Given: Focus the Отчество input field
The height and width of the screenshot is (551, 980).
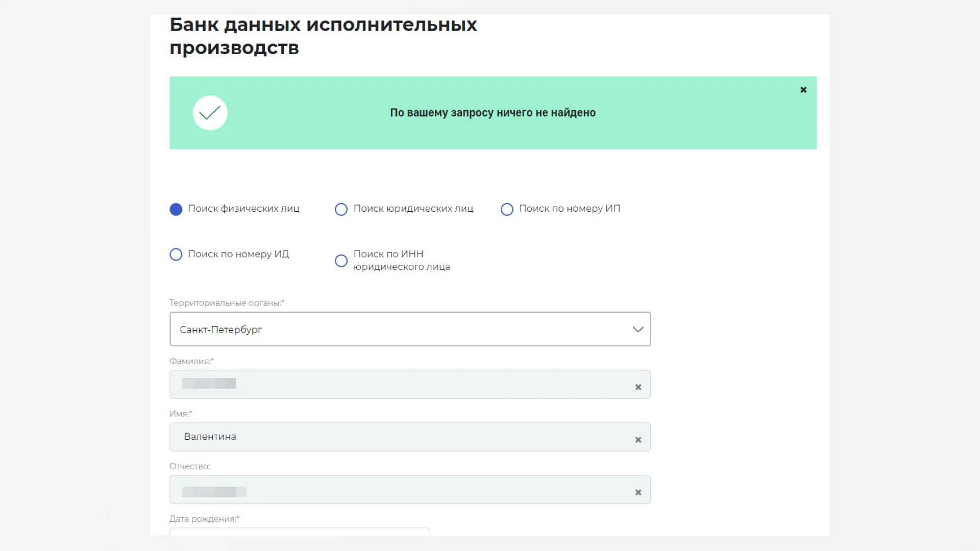Looking at the screenshot, I should (x=410, y=489).
